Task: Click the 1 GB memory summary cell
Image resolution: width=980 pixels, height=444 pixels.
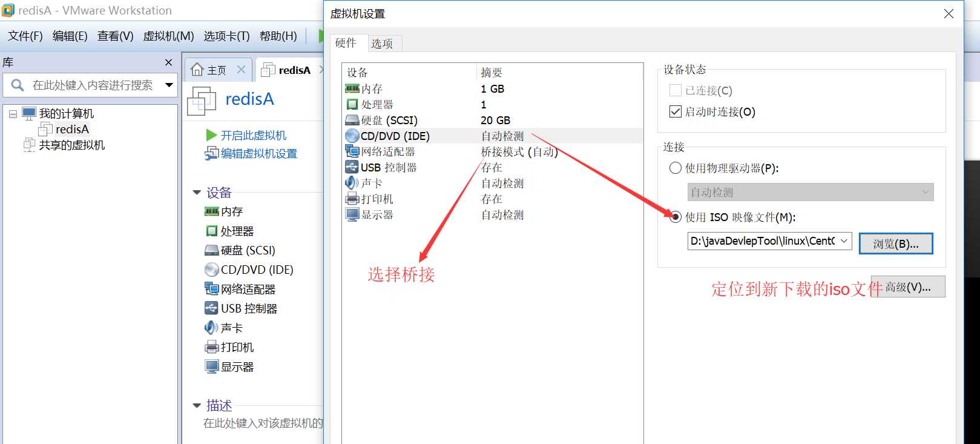Action: [492, 89]
